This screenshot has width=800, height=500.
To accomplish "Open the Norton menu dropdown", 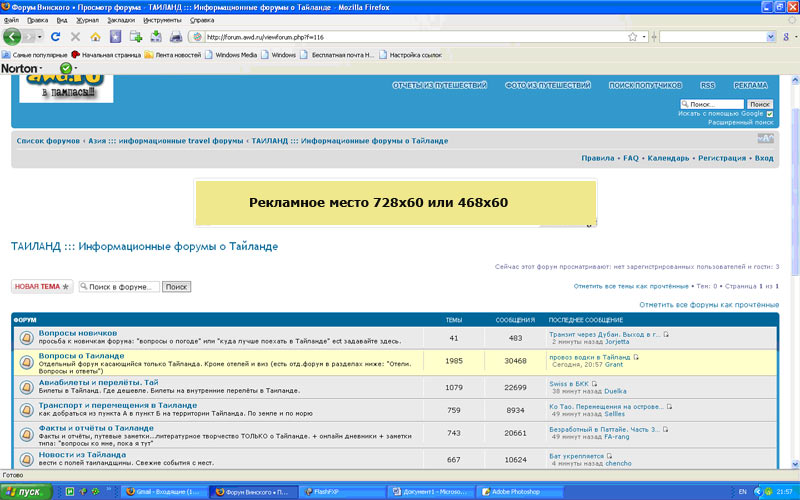I will [x=41, y=68].
